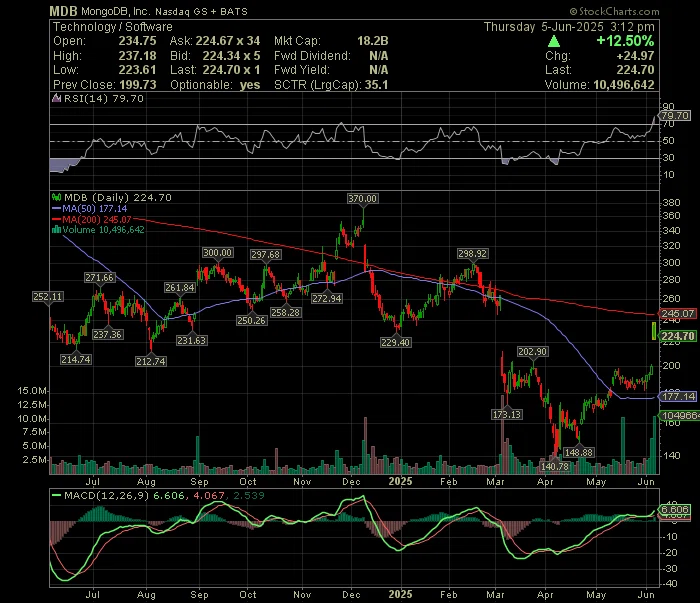The height and width of the screenshot is (603, 700).
Task: Click the 'Volume 10,496,642' legend entry
Action: 103,230
